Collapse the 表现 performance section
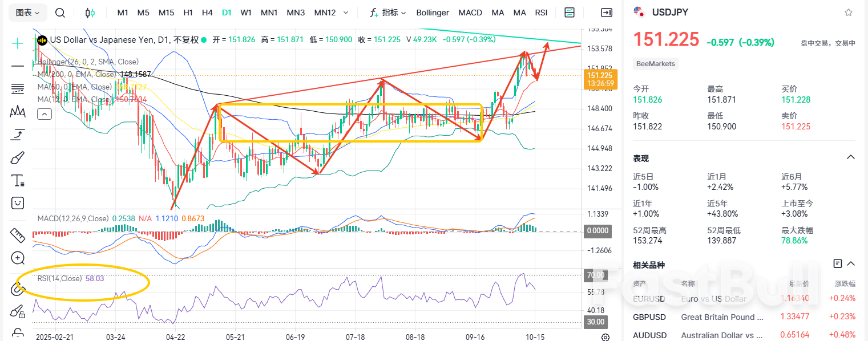Image resolution: width=868 pixels, height=341 pixels. (850, 158)
